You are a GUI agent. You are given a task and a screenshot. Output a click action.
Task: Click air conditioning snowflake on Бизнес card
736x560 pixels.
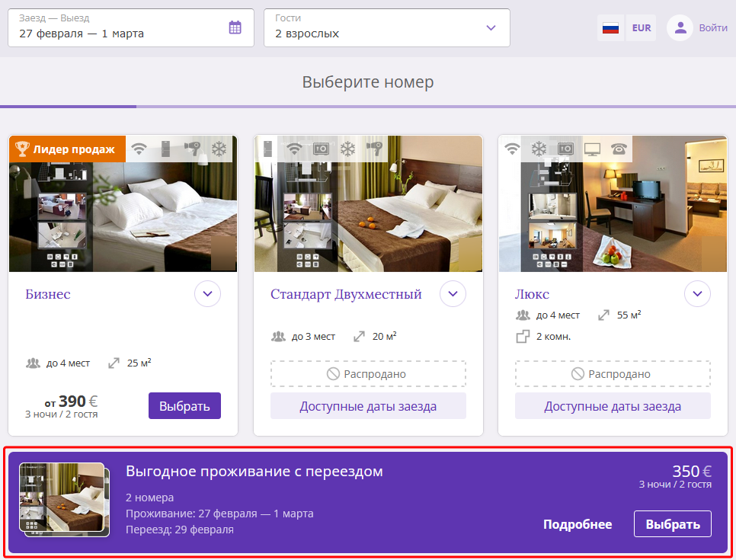(x=219, y=149)
